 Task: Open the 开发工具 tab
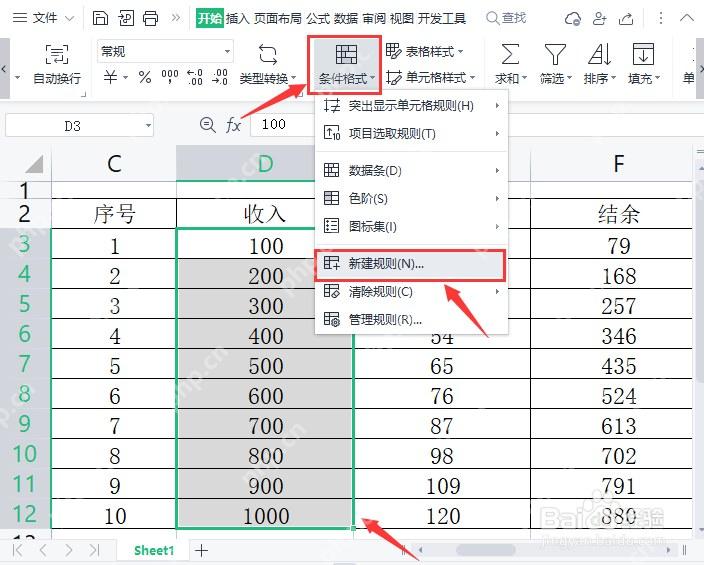(442, 18)
